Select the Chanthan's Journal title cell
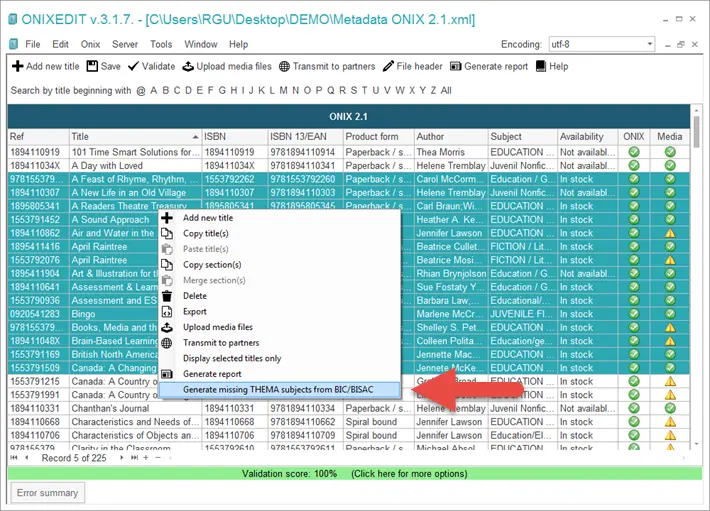This screenshot has width=710, height=511. (135, 409)
